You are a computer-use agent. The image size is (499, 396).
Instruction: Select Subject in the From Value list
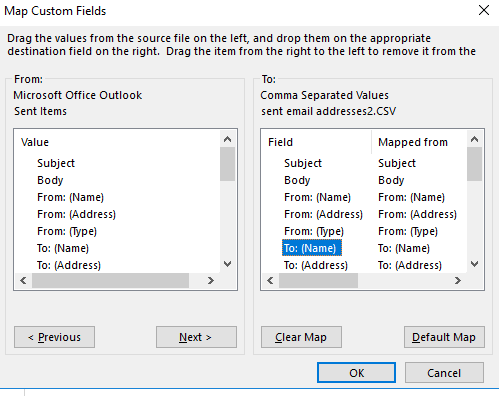(x=56, y=163)
